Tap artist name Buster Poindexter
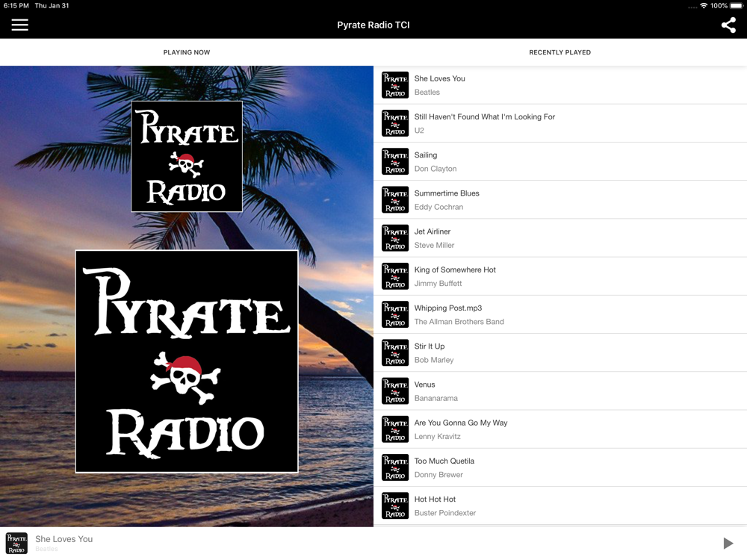The height and width of the screenshot is (560, 747). coord(445,514)
